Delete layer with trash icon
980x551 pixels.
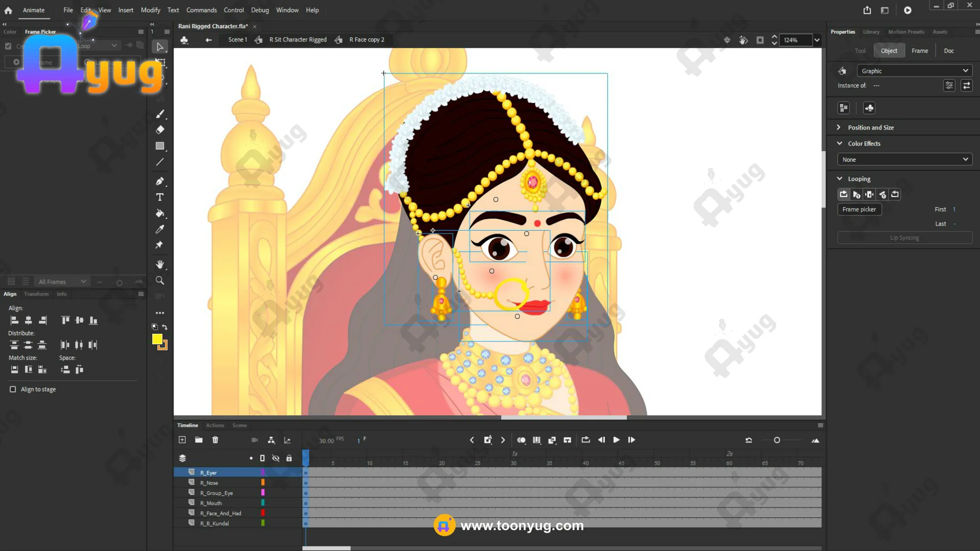click(215, 440)
